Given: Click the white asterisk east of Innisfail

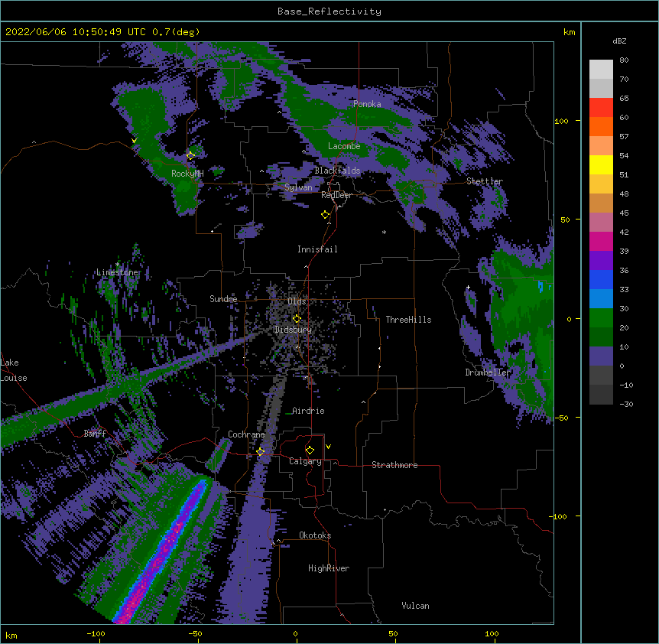Looking at the screenshot, I should tap(384, 233).
